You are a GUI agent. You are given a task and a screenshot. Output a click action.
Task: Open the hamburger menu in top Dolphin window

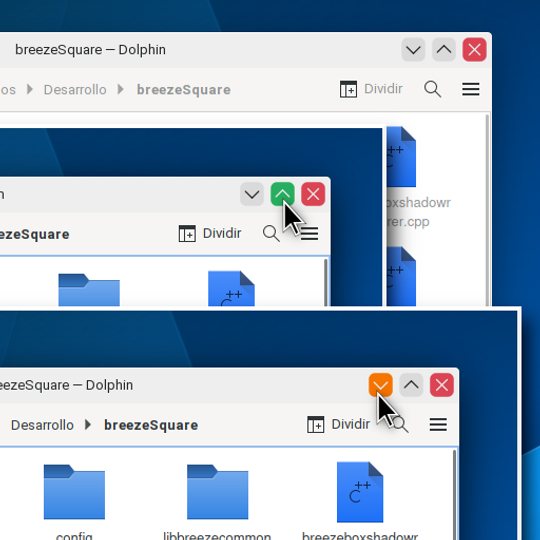(x=470, y=89)
